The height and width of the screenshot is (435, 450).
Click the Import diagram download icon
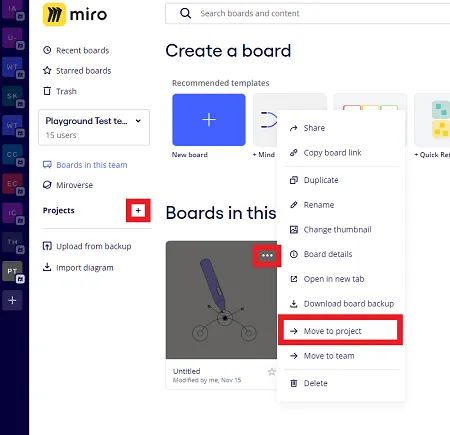[47, 267]
